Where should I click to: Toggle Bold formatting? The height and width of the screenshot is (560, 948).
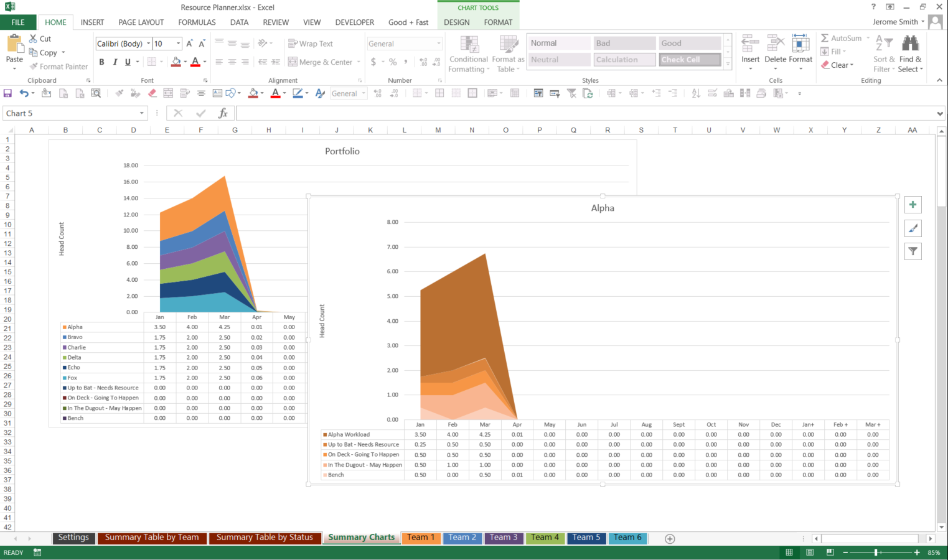coord(101,62)
